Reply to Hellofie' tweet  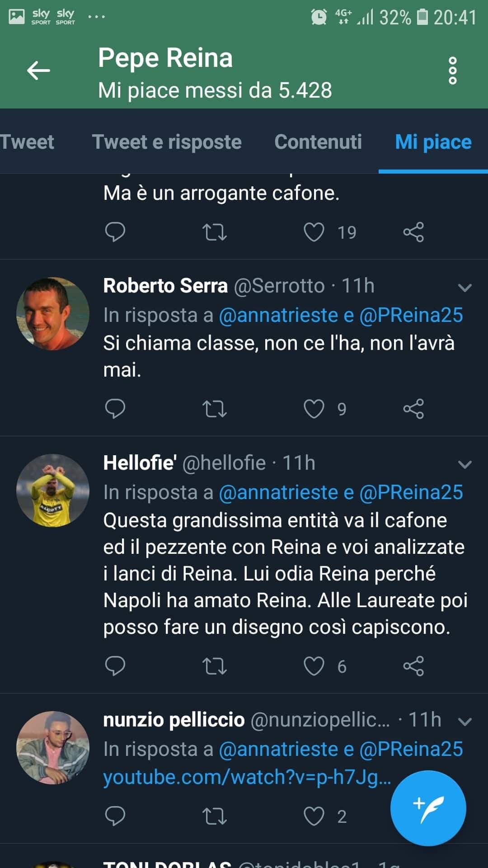115,666
